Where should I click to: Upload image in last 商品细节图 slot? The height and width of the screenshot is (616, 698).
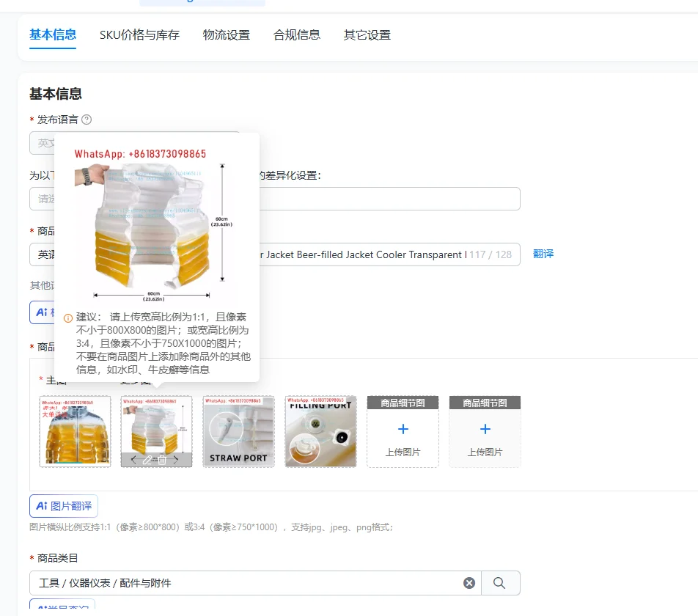pos(485,431)
